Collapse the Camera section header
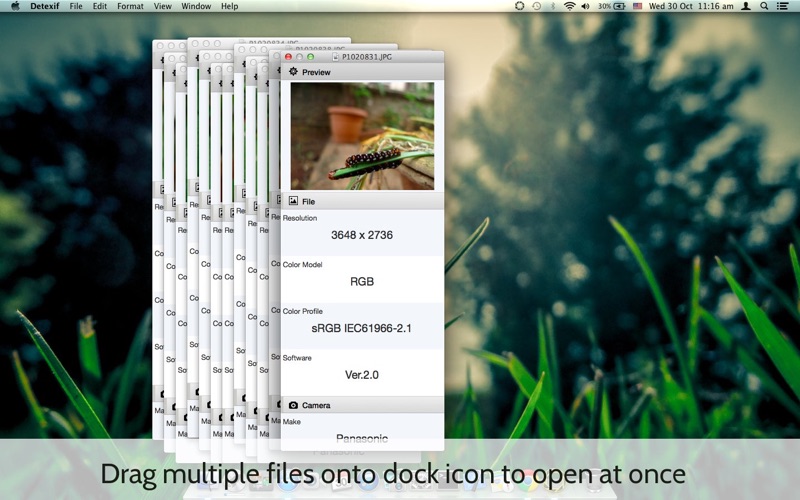The image size is (800, 500). pyautogui.click(x=362, y=405)
